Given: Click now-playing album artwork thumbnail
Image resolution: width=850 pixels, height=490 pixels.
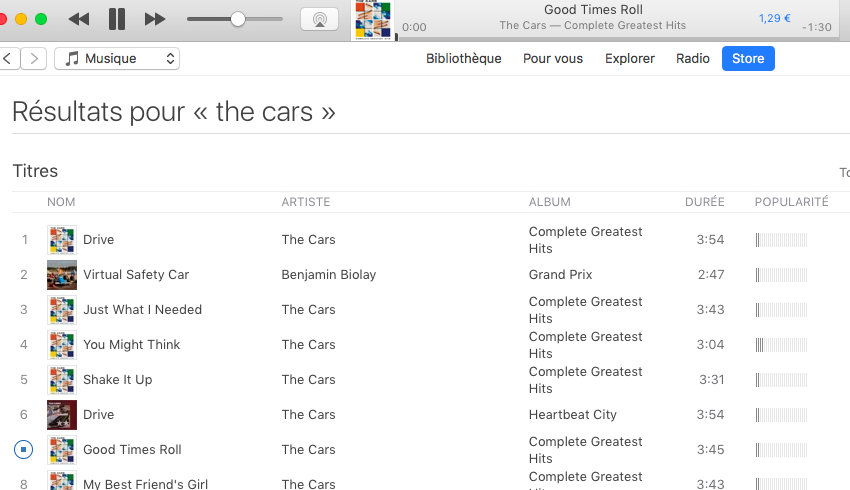Looking at the screenshot, I should click(x=372, y=20).
